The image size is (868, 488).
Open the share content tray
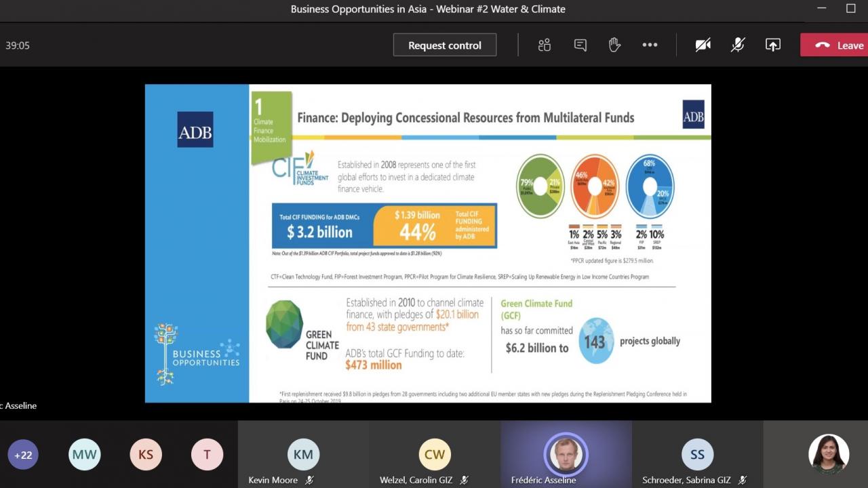[772, 45]
